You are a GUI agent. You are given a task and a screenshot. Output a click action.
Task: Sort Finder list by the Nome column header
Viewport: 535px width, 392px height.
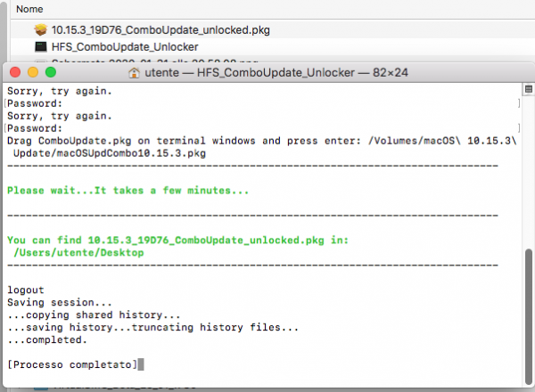click(29, 9)
